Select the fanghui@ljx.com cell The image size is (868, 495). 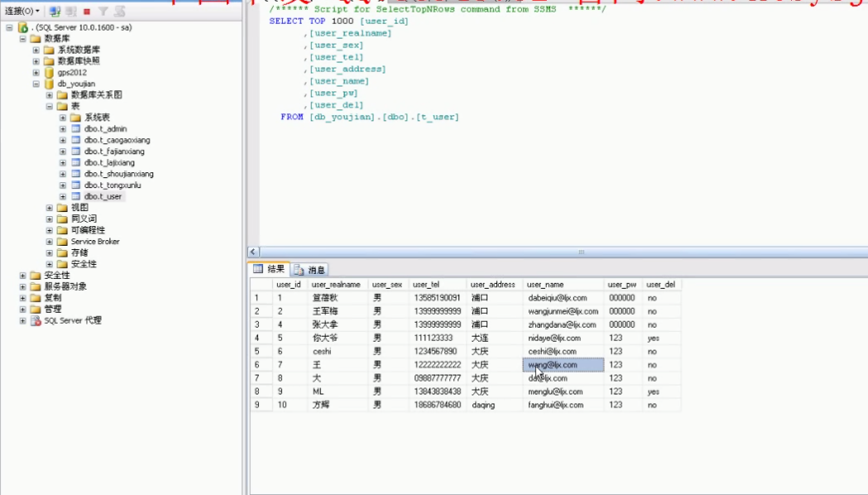[x=556, y=406]
